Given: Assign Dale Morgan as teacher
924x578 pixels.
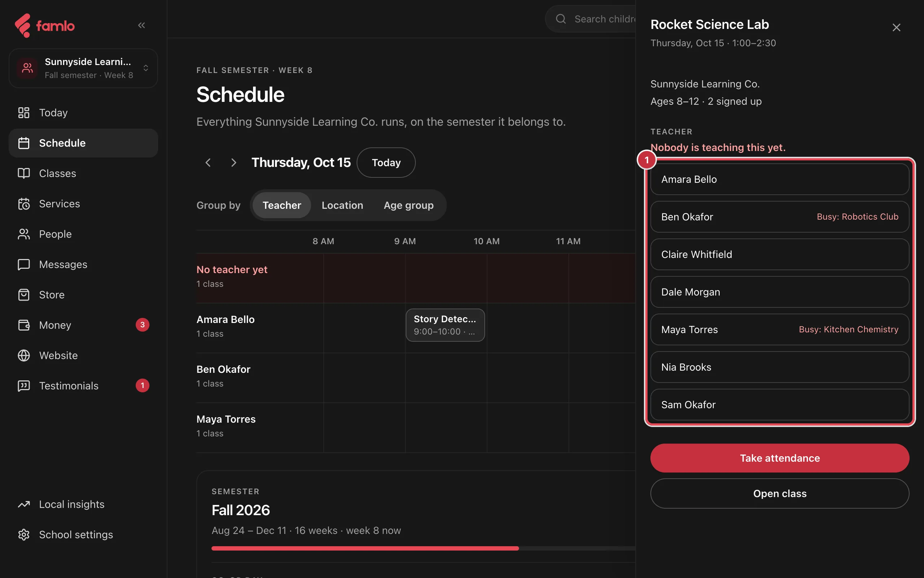Looking at the screenshot, I should click(780, 292).
